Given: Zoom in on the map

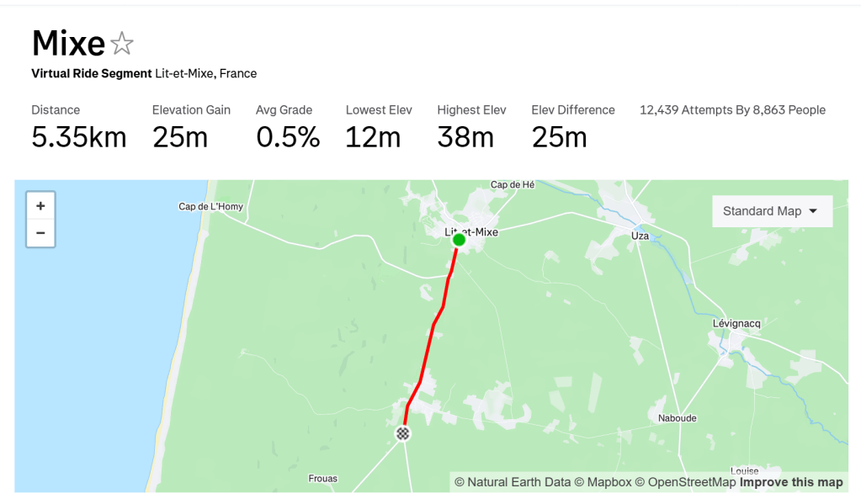Looking at the screenshot, I should pyautogui.click(x=40, y=206).
